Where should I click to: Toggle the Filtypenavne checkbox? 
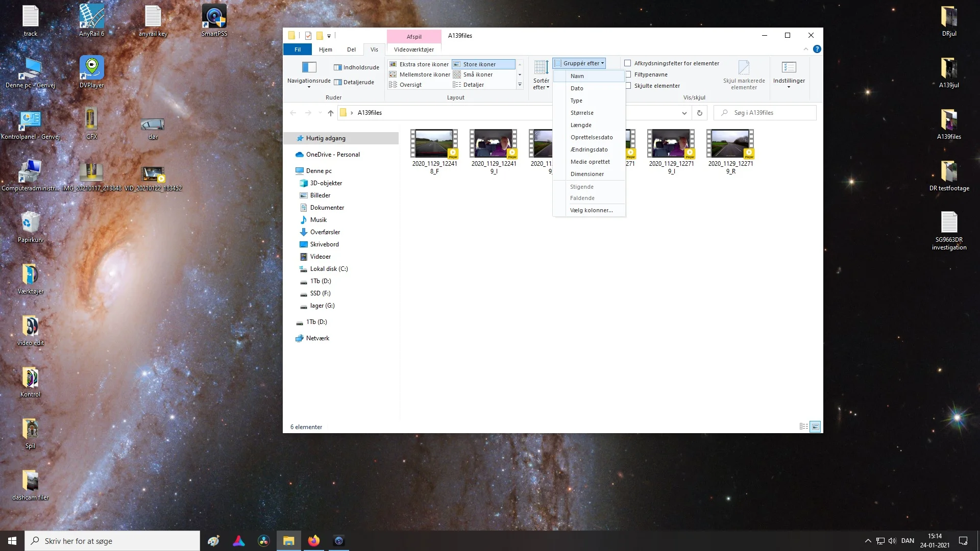click(628, 74)
